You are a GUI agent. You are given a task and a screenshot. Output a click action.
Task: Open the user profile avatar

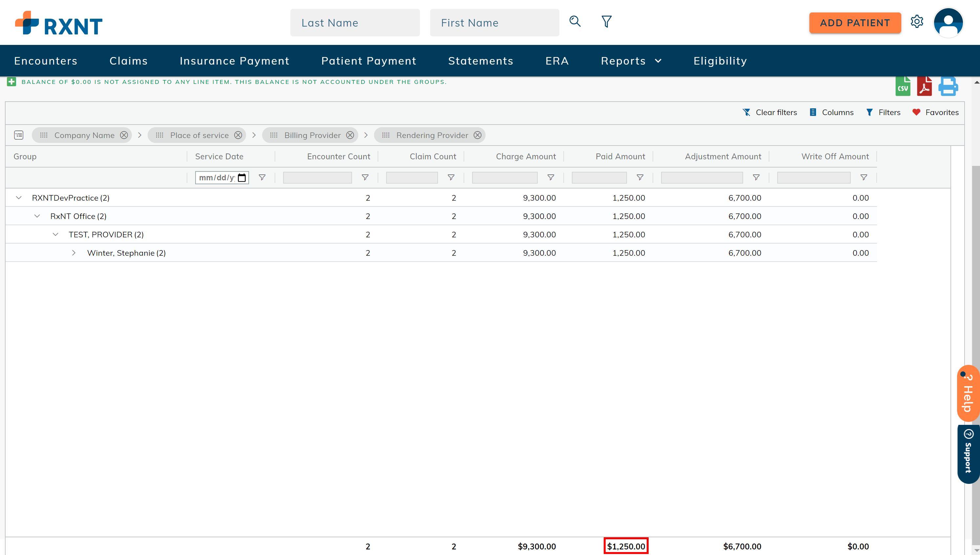coord(948,23)
